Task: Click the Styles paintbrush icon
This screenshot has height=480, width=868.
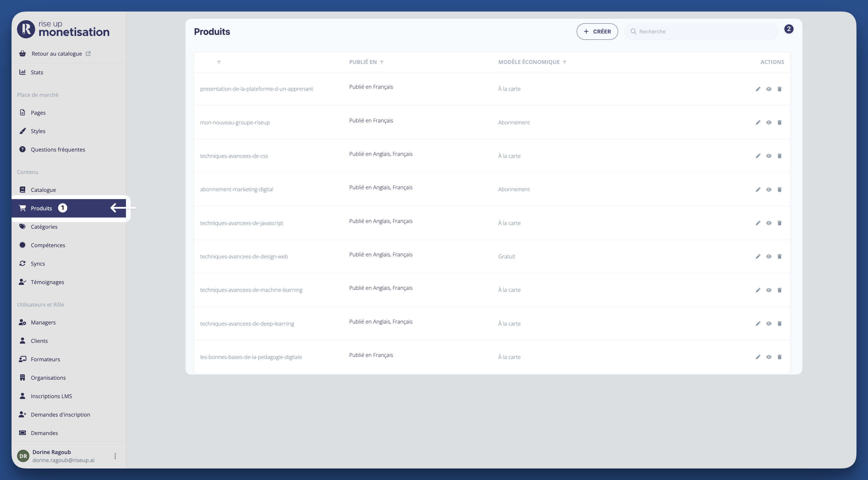Action: tap(22, 131)
